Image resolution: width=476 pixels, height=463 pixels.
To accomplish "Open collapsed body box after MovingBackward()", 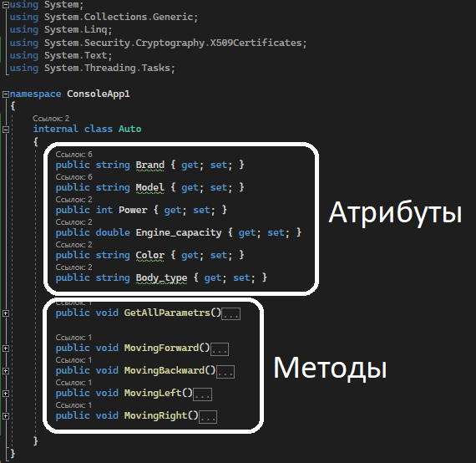I will click(225, 372).
